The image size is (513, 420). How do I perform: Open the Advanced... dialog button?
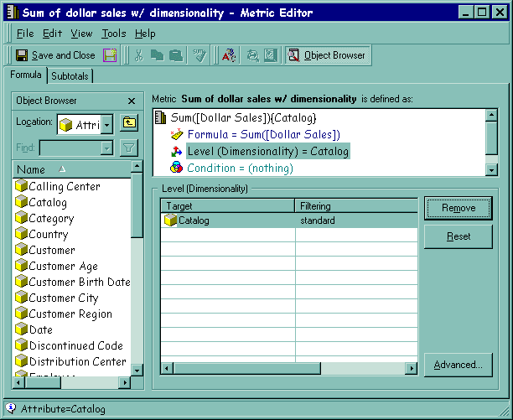(458, 365)
